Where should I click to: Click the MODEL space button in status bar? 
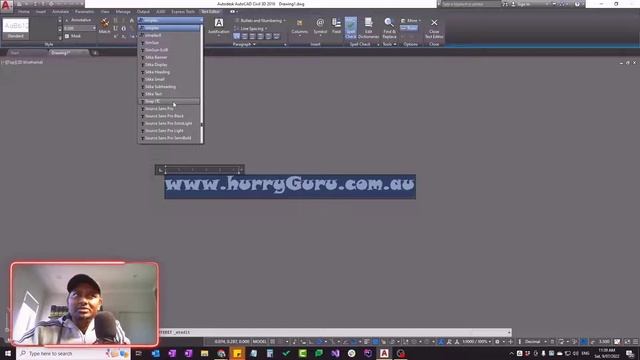click(260, 342)
